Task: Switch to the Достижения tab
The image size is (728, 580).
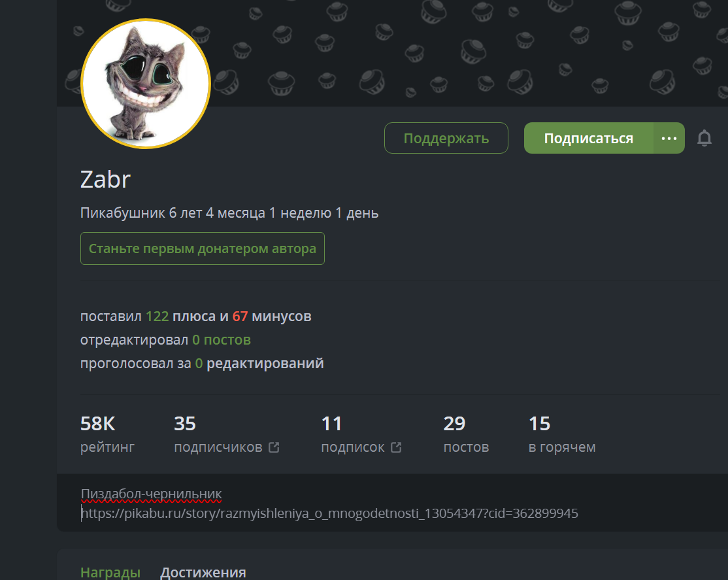Action: 203,572
